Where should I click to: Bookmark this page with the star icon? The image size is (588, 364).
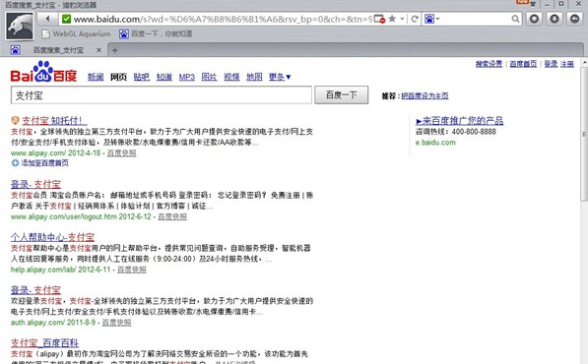392,19
